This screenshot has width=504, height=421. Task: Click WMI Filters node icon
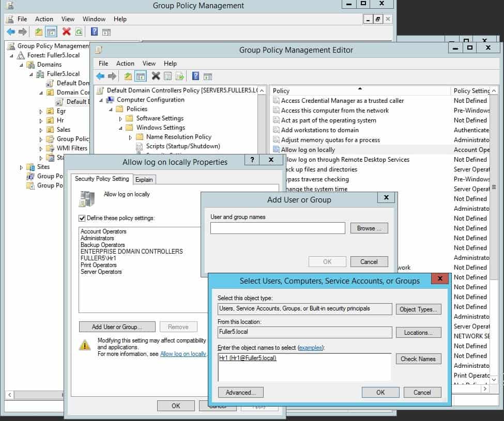(x=50, y=148)
